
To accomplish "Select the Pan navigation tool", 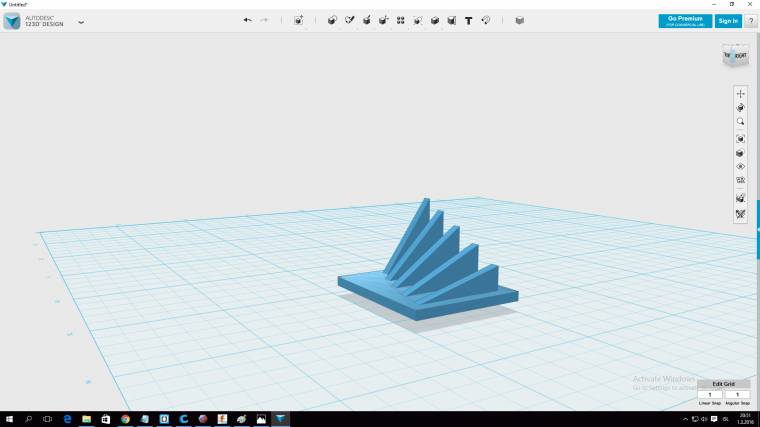I will pos(740,94).
